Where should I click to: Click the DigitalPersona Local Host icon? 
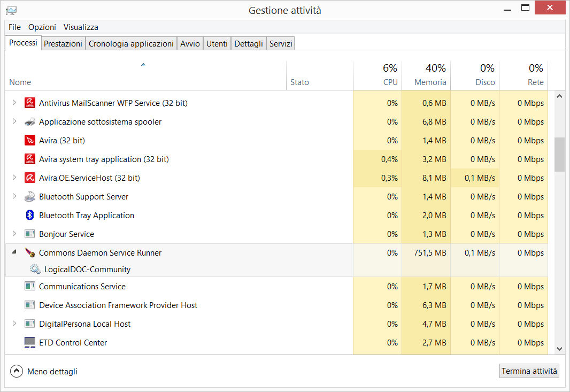click(x=30, y=324)
